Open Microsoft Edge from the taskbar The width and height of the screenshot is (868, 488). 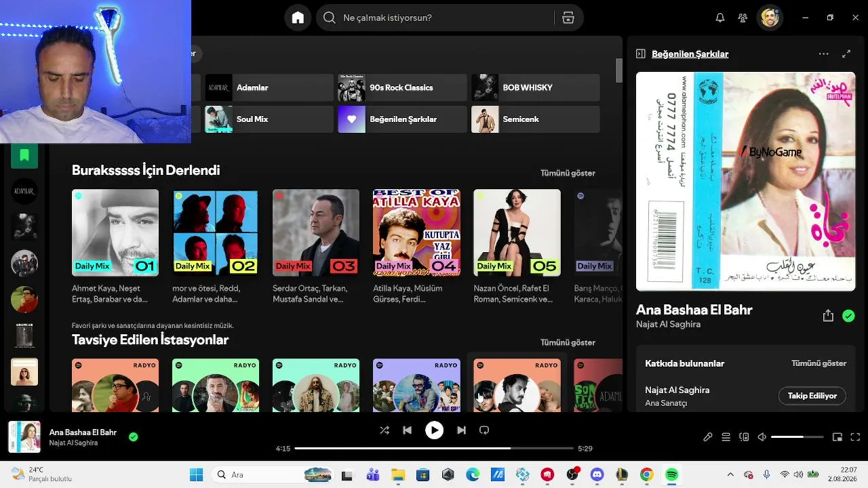473,474
